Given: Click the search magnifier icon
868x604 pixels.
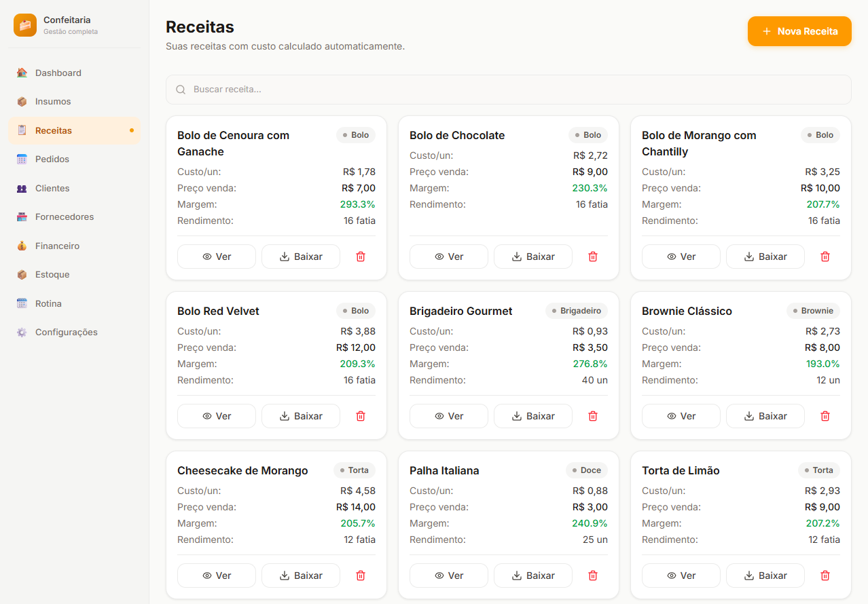Looking at the screenshot, I should pos(181,89).
